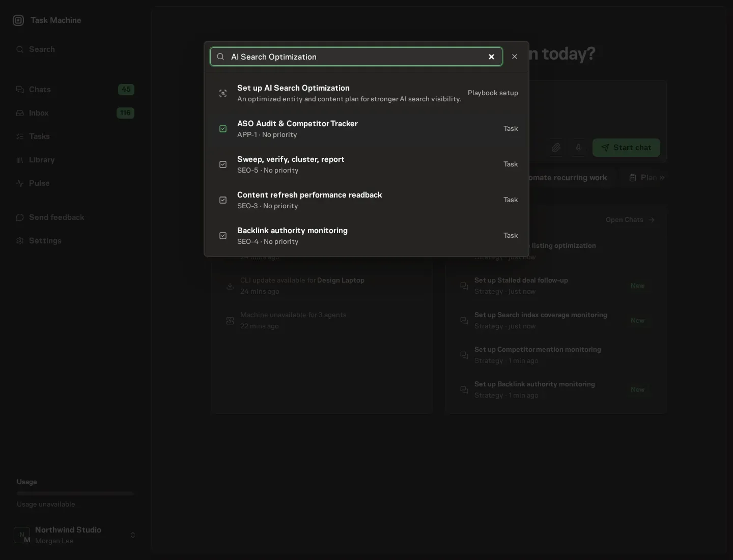Click the Northwind Studio avatar icon
This screenshot has width=733, height=560.
pos(22,535)
